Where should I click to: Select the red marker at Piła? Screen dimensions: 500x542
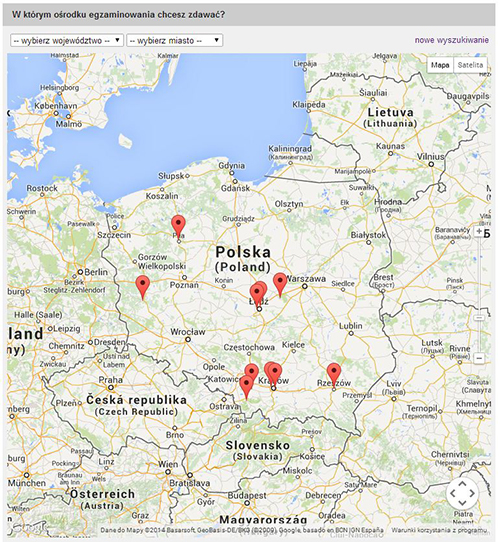[x=178, y=224]
